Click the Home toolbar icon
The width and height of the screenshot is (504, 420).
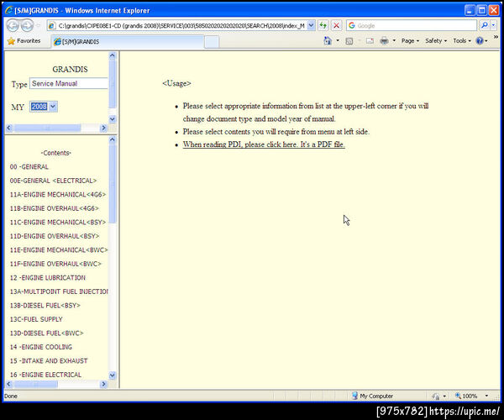(328, 41)
